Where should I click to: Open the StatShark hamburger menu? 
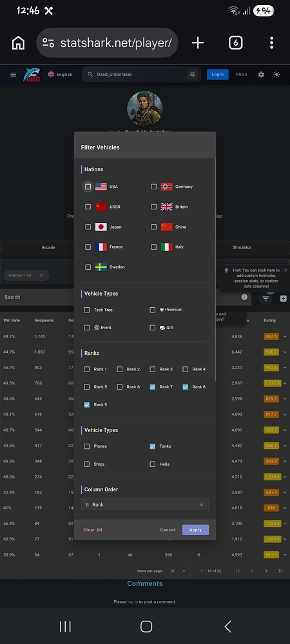pyautogui.click(x=13, y=74)
